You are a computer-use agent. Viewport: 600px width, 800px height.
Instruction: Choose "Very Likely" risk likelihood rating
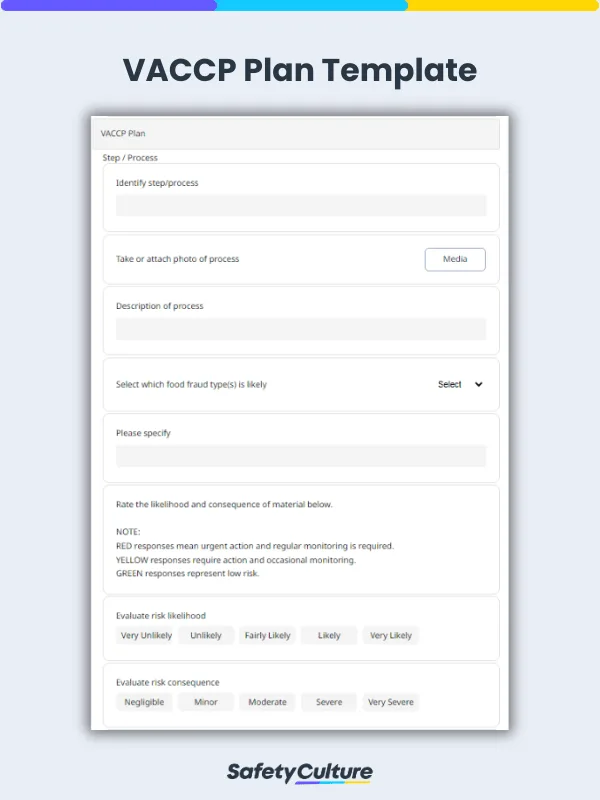click(391, 635)
